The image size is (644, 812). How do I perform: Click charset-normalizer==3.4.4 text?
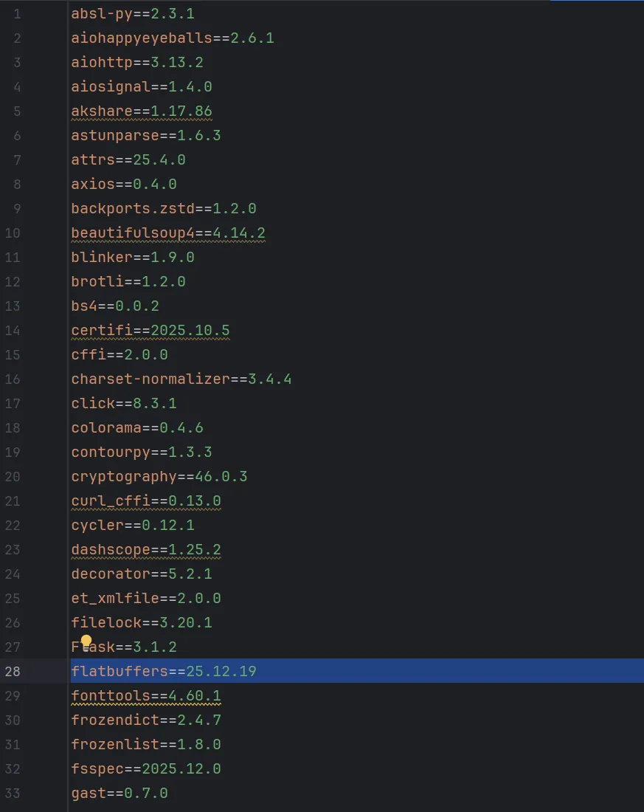[x=181, y=379]
